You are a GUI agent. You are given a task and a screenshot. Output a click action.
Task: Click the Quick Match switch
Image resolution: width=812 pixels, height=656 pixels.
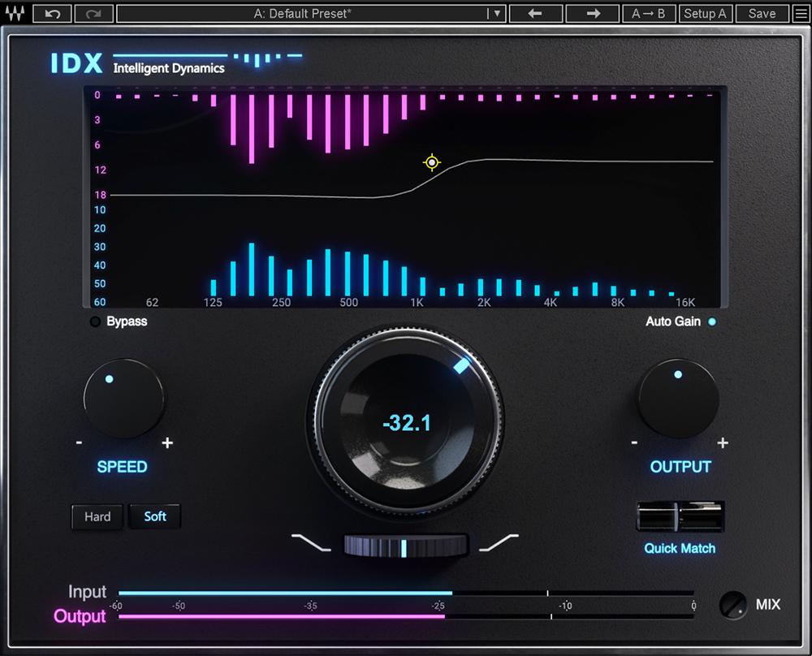680,516
